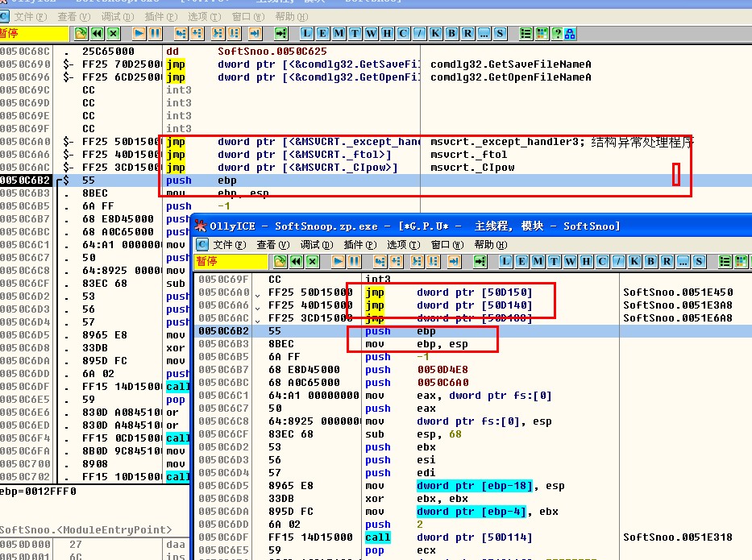Select call dword ptr [50D114] row in SoftSnoop.zp.exe window
Screen dimensions: 752x560
coord(473,537)
